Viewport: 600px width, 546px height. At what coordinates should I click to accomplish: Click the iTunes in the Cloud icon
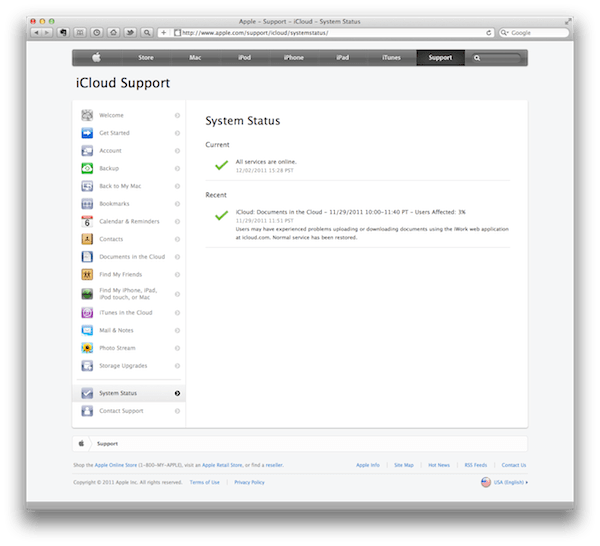(x=87, y=313)
